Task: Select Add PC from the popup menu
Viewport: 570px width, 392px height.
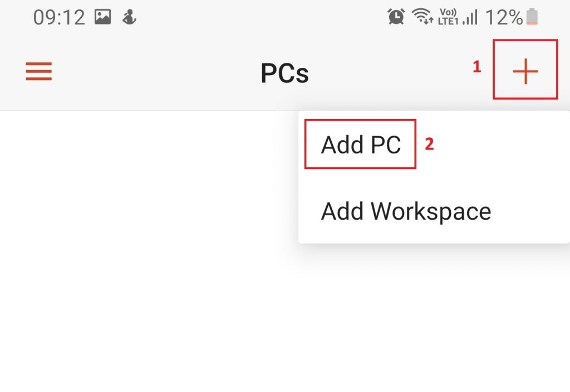Action: pos(361,145)
